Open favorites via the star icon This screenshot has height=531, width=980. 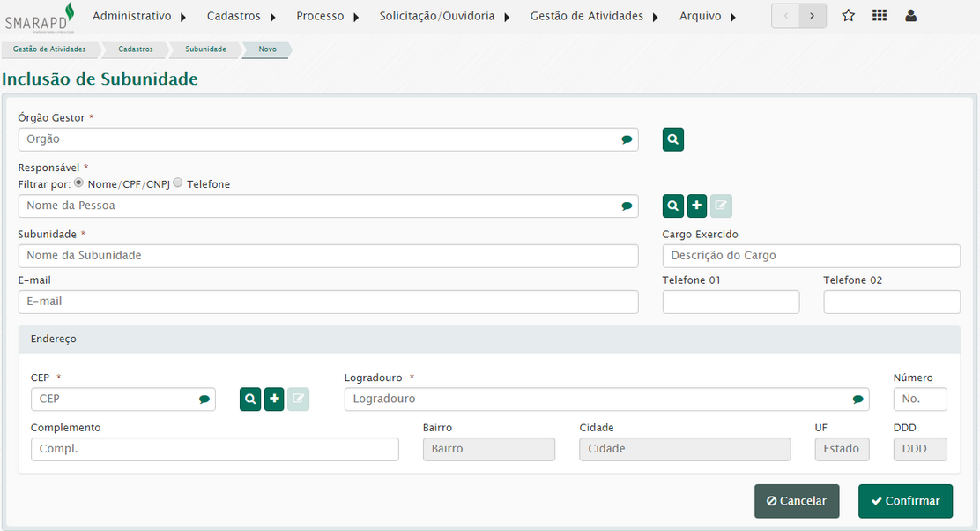tap(848, 16)
